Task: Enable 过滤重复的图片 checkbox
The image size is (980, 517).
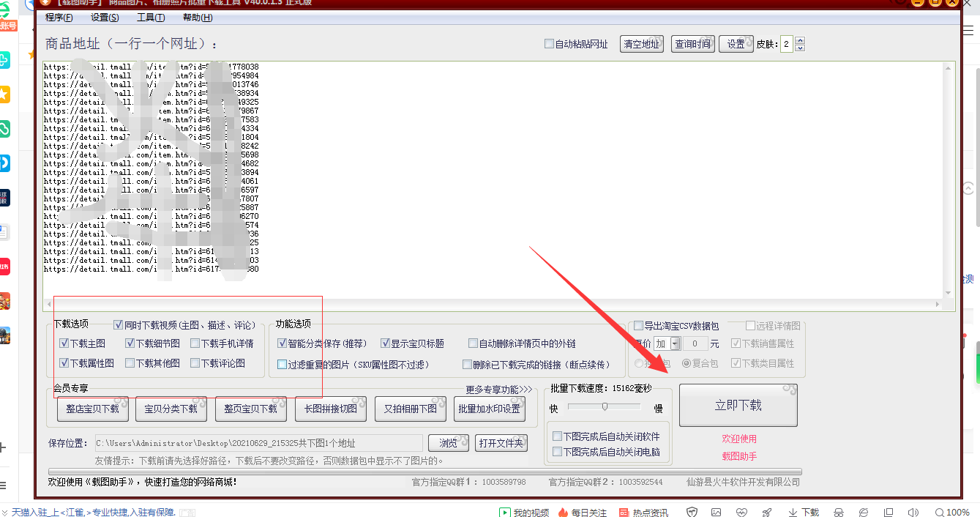Action: [283, 364]
